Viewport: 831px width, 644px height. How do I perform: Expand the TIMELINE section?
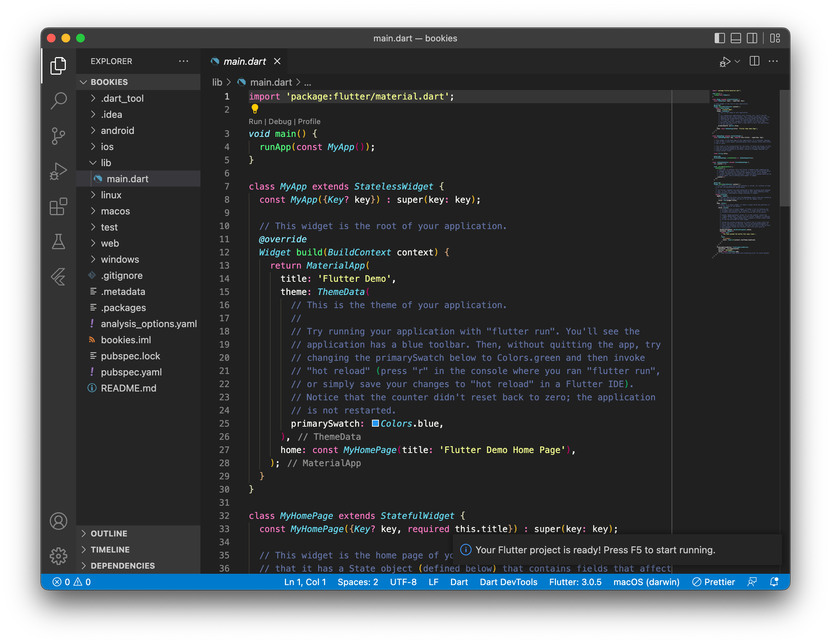(139, 549)
